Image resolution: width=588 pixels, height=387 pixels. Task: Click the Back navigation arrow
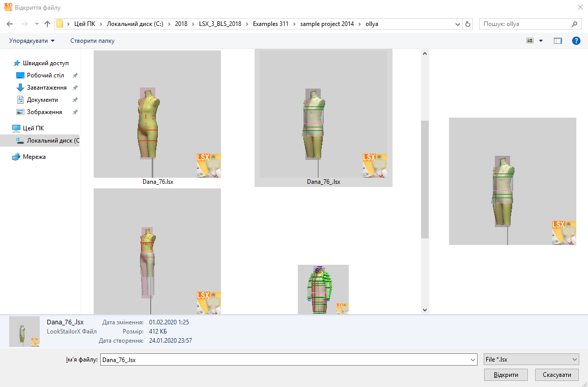pos(10,24)
